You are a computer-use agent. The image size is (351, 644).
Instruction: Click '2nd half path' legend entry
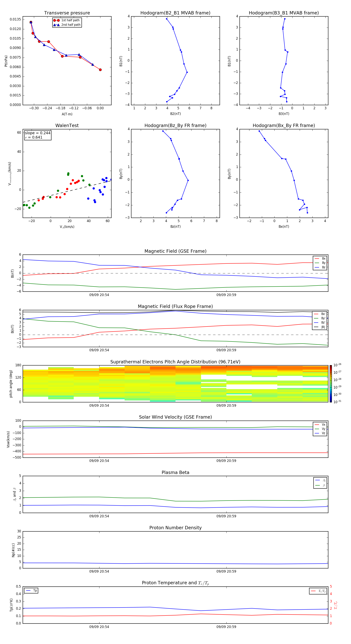tap(67, 25)
